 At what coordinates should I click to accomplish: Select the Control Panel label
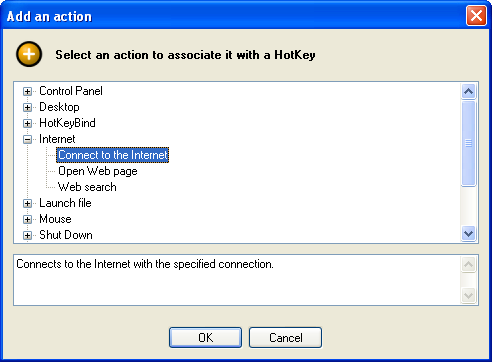click(71, 91)
